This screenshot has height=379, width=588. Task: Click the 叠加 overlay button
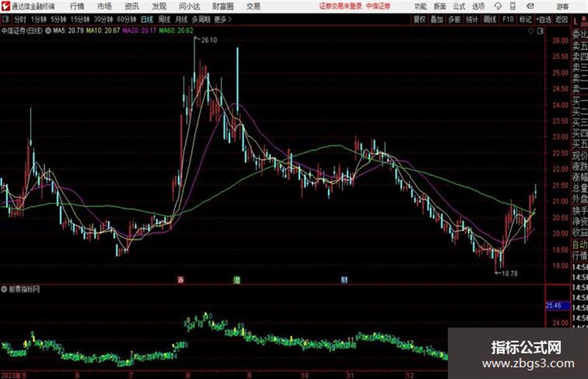(x=437, y=19)
